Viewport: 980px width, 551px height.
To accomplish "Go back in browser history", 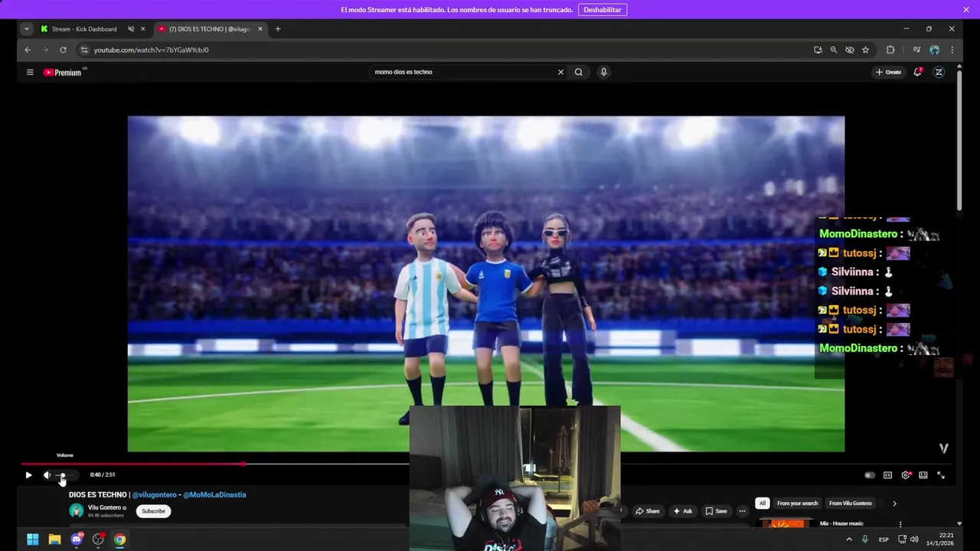I will pos(28,50).
